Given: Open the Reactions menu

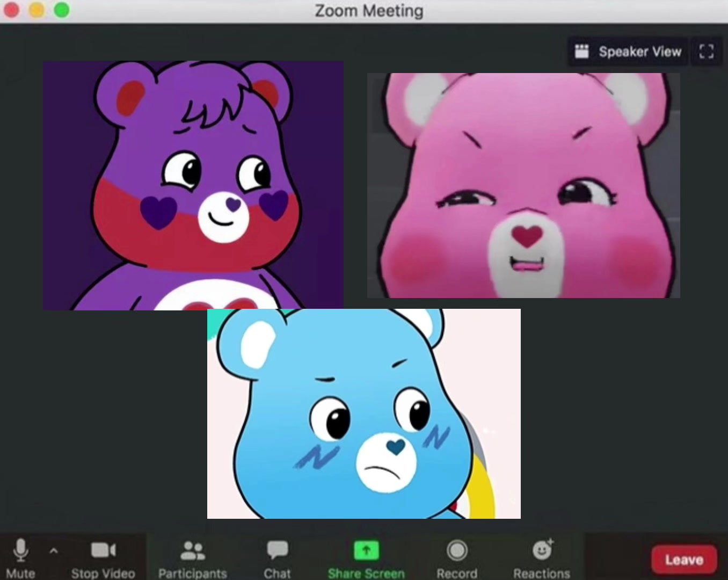Looking at the screenshot, I should [542, 559].
